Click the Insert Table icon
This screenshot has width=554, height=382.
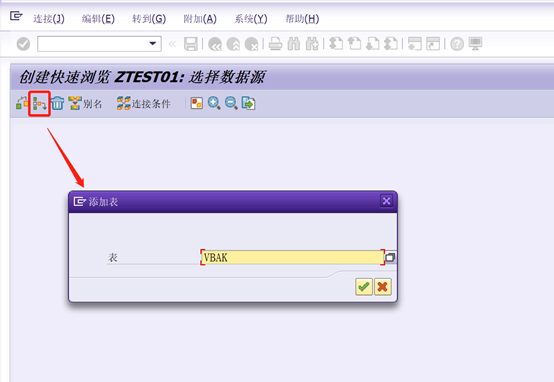pos(39,104)
